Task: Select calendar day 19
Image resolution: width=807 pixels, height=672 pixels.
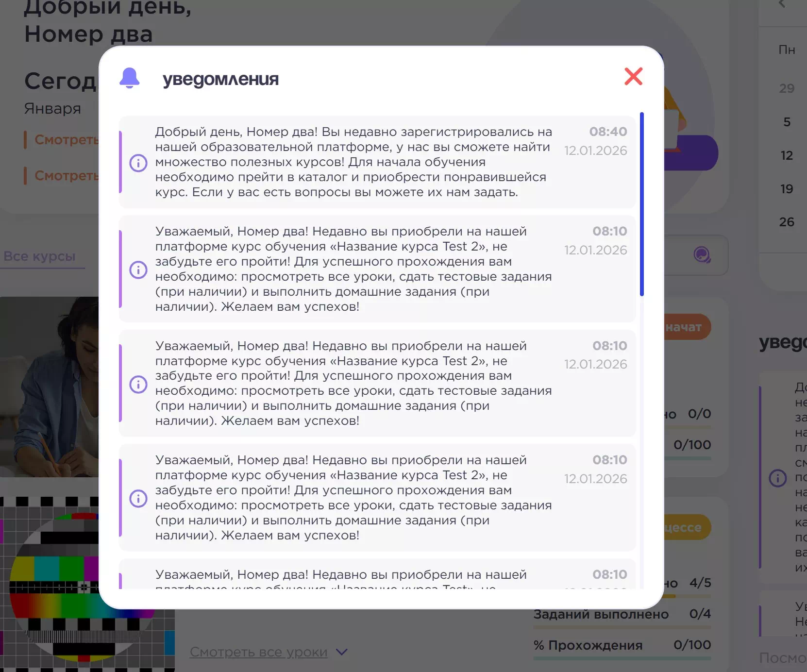Action: [787, 189]
